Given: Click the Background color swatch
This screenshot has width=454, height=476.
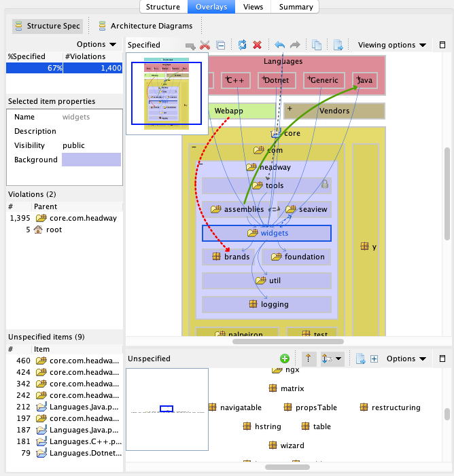Looking at the screenshot, I should click(91, 160).
